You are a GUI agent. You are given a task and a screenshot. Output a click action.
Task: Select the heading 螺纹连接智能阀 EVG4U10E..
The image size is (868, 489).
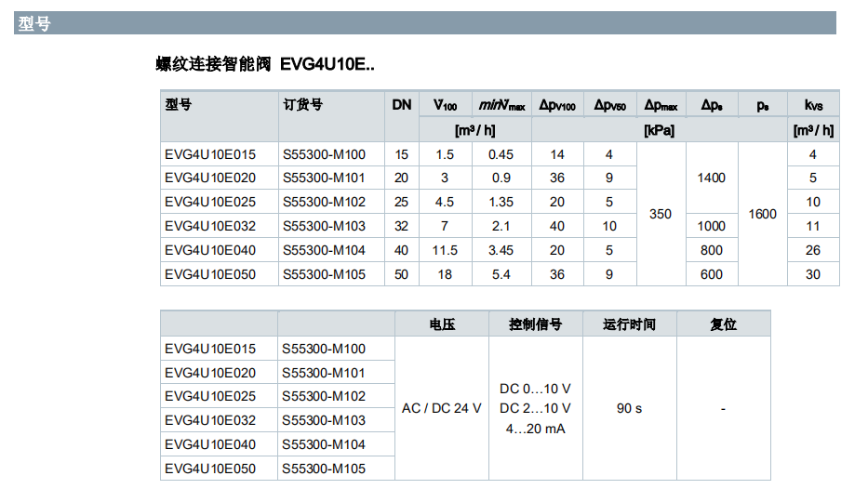pyautogui.click(x=265, y=64)
